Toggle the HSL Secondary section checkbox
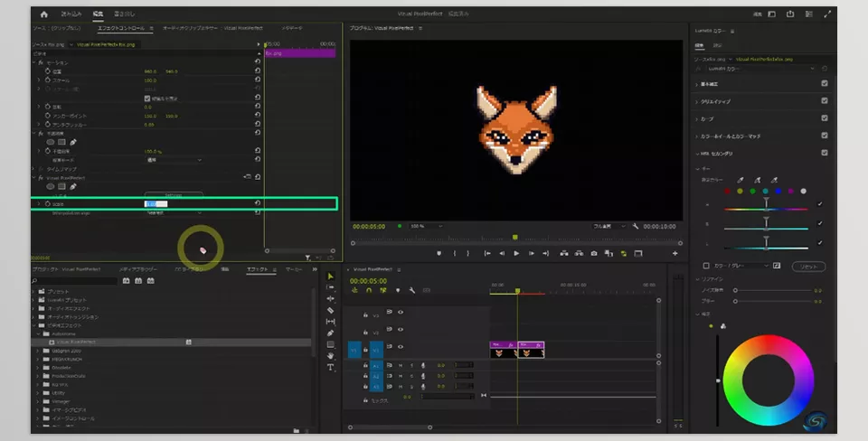Screen dimensions: 868x441 (825, 153)
